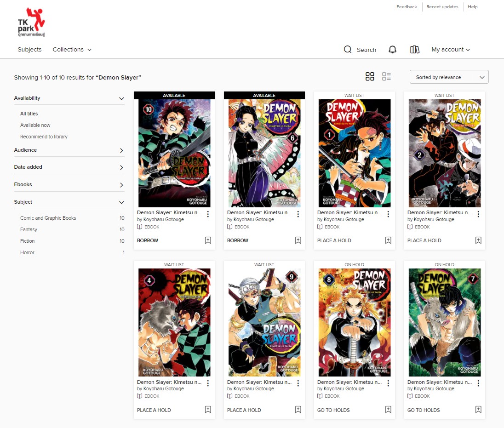Filter by Fantasy subject
504x428 pixels.
29,230
